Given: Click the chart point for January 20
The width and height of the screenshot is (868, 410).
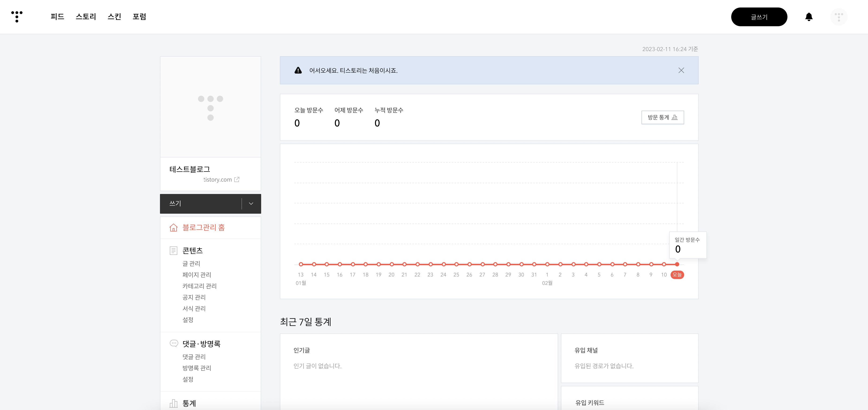Looking at the screenshot, I should pos(392,264).
